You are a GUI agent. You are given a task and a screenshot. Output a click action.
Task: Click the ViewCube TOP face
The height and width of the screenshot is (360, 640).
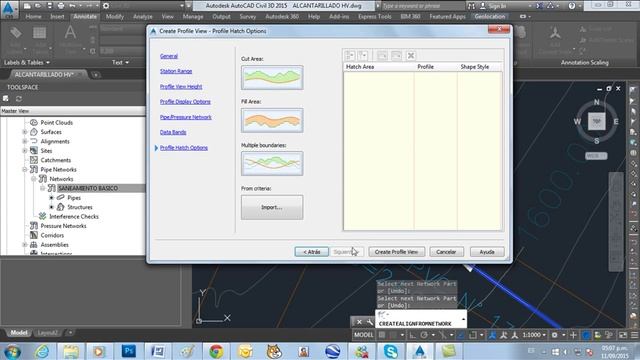[596, 121]
